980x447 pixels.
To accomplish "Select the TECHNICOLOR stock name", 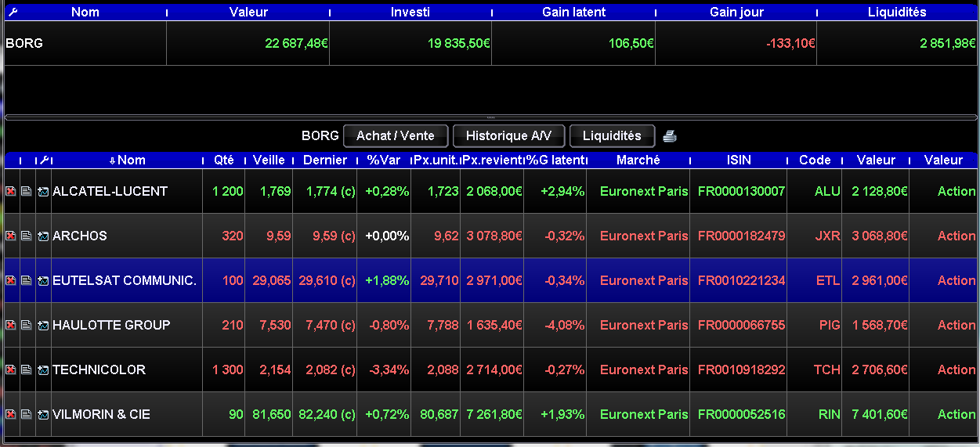I will [99, 369].
